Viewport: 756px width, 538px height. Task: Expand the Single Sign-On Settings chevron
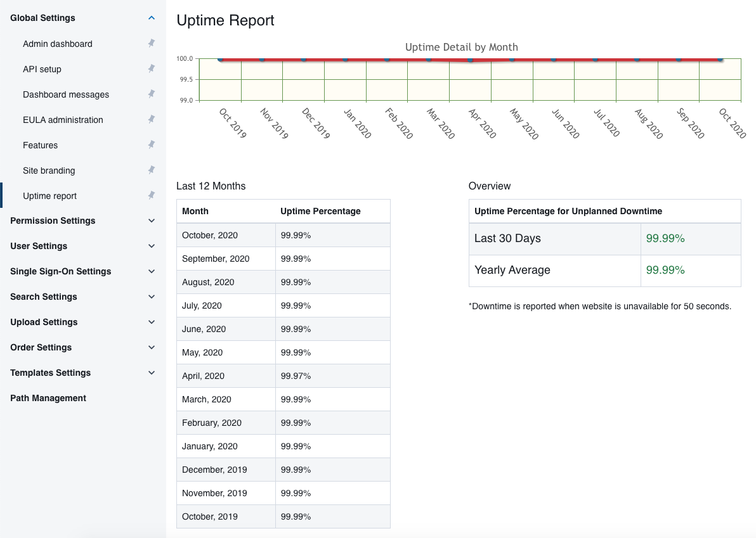coord(152,271)
